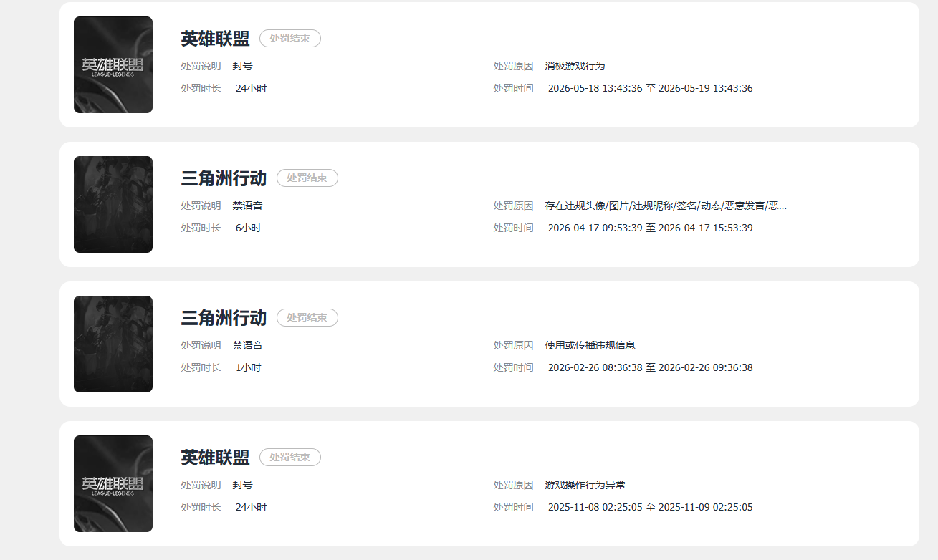The image size is (938, 560).
Task: Click the penalty time starting 2026-02-26 08:36:38
Action: coord(651,368)
